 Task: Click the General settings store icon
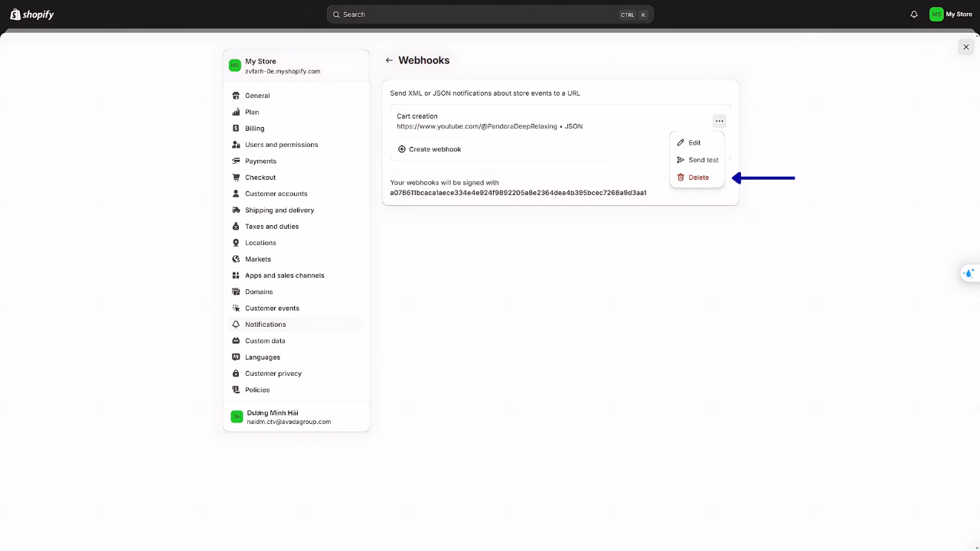tap(236, 96)
